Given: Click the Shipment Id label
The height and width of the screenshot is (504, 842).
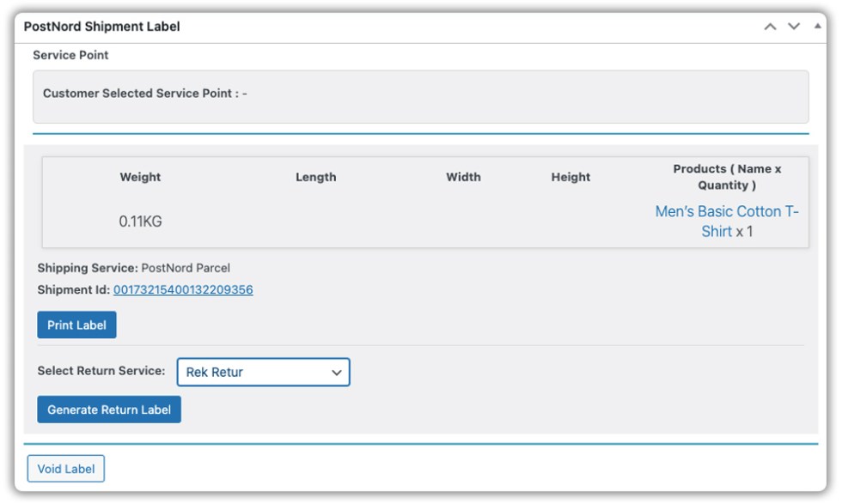Looking at the screenshot, I should coord(74,290).
